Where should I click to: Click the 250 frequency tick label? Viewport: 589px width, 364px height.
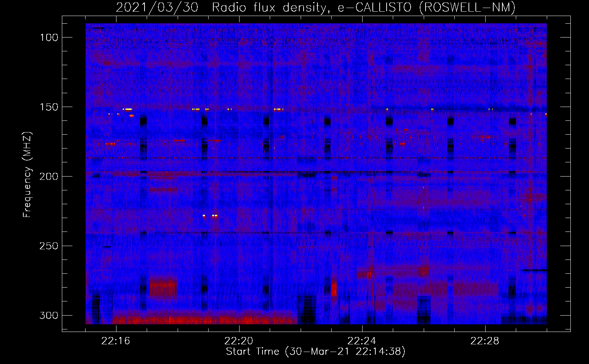pos(49,246)
